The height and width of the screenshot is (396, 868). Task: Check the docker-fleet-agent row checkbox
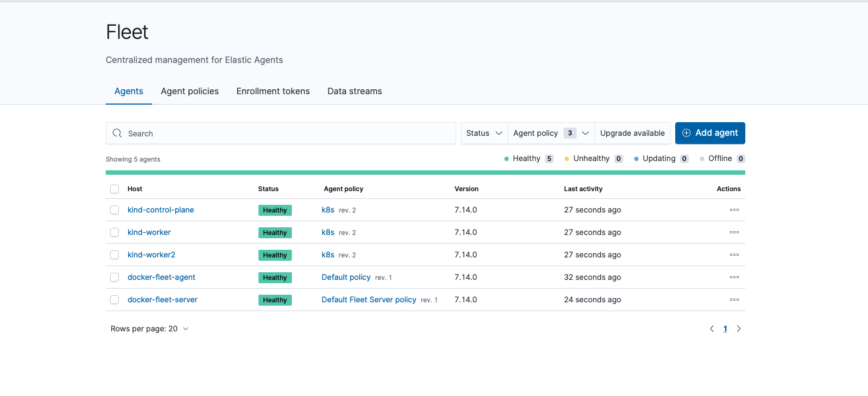point(114,277)
